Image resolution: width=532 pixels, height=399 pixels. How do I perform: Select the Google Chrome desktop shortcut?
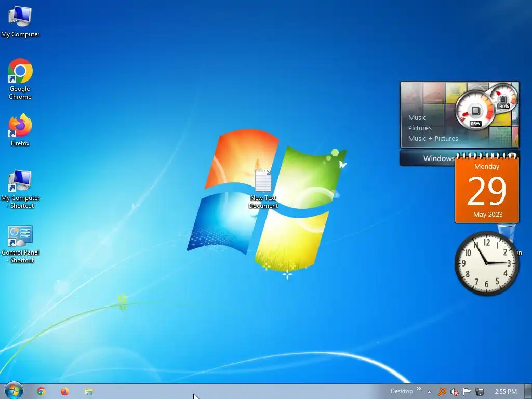pos(20,79)
